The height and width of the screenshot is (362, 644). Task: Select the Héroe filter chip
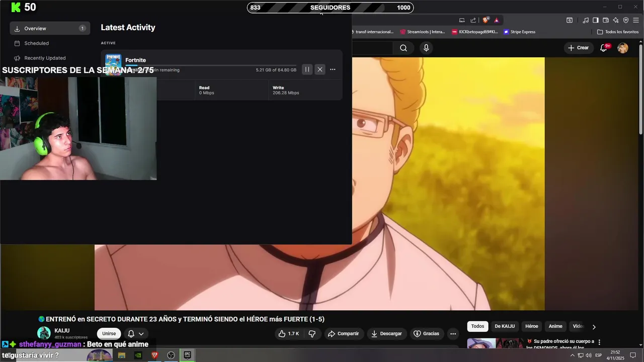pyautogui.click(x=532, y=326)
